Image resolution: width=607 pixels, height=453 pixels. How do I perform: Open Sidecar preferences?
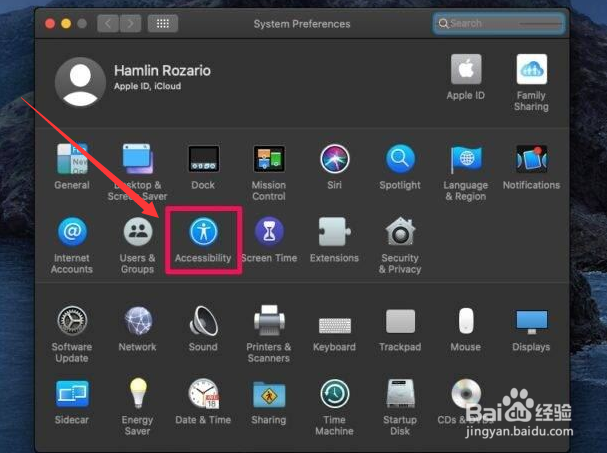point(72,394)
